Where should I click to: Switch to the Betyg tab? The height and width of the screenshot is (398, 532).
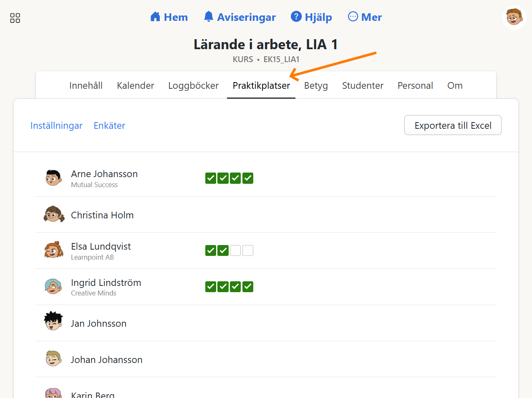(x=316, y=85)
